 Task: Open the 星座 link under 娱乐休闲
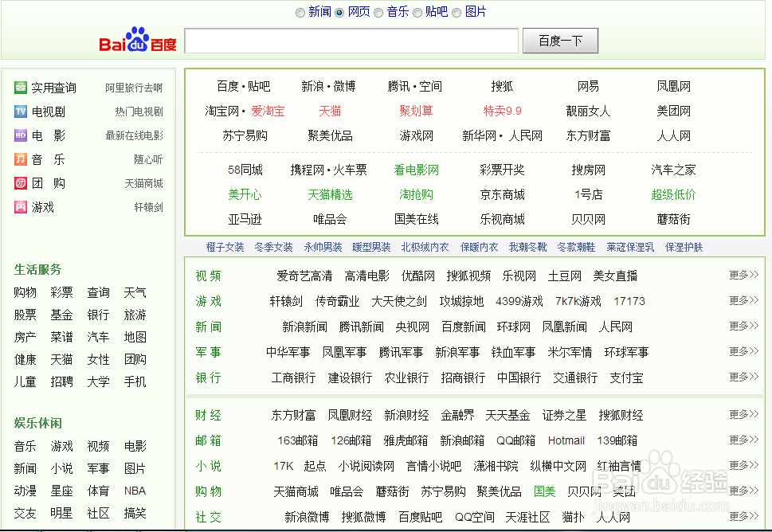coord(61,491)
